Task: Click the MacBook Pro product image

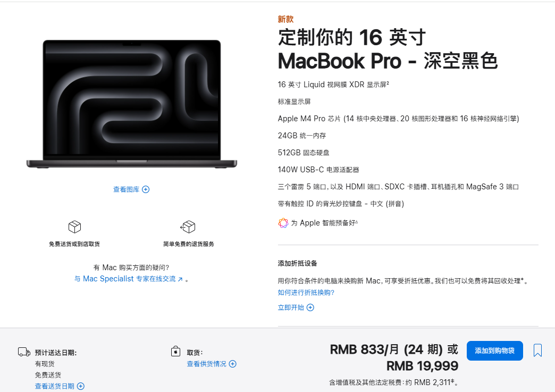Action: pos(132,104)
